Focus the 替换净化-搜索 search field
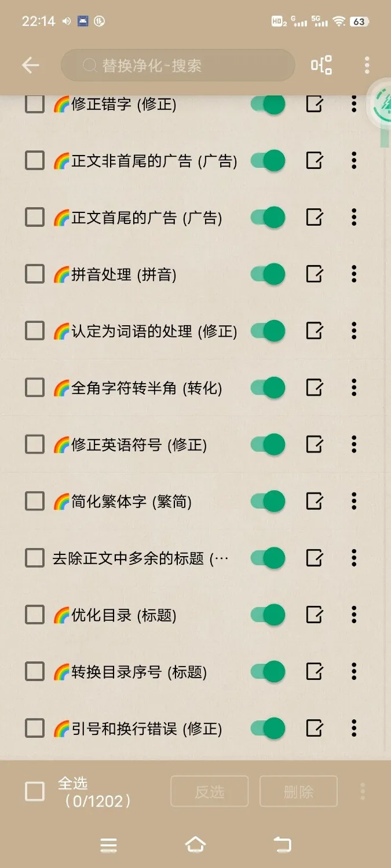The image size is (391, 868). point(178,65)
